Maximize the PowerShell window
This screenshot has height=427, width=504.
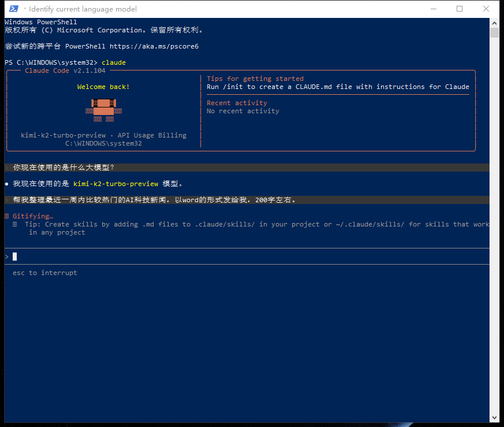[460, 9]
